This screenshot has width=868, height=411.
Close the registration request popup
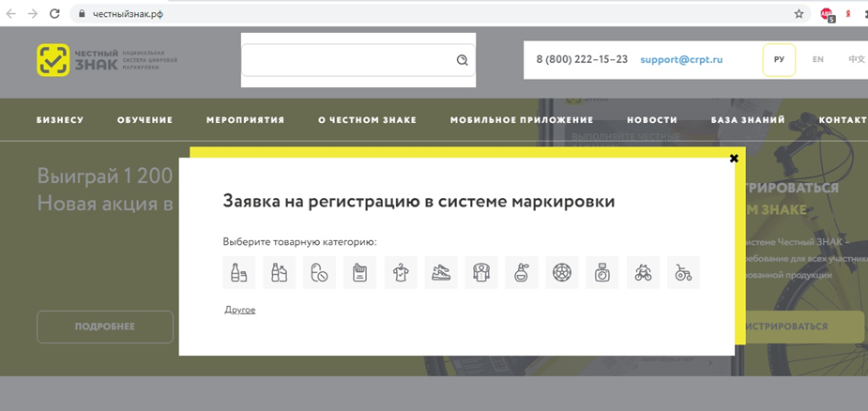[x=734, y=159]
